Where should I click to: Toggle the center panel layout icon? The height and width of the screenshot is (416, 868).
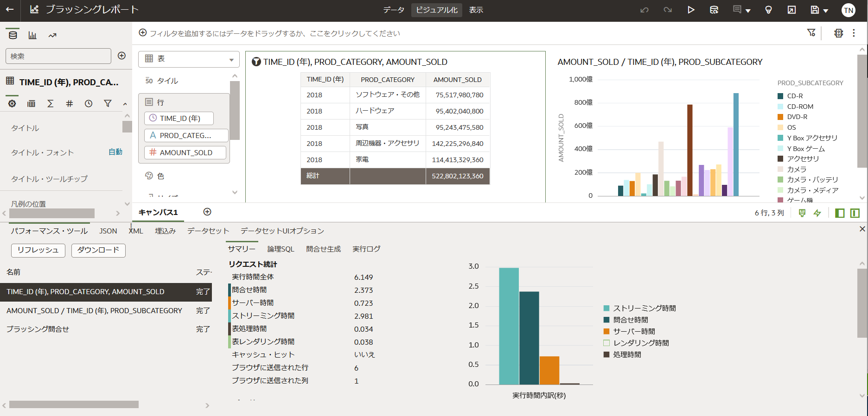(x=855, y=213)
